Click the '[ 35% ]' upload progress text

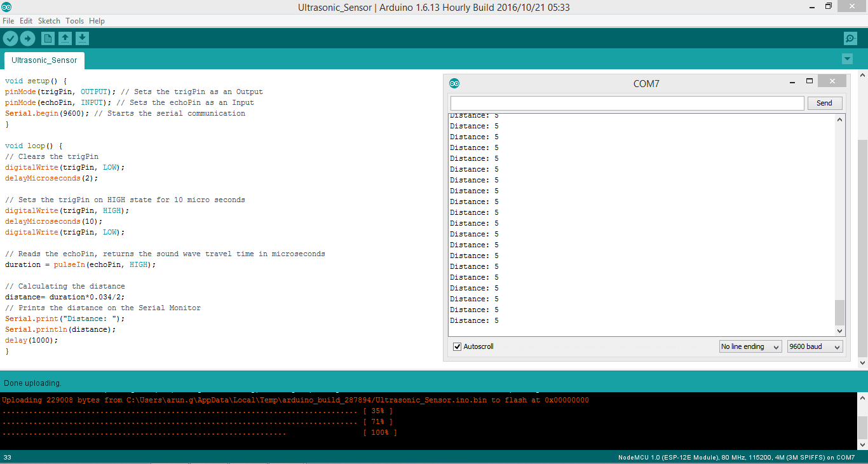pos(377,411)
